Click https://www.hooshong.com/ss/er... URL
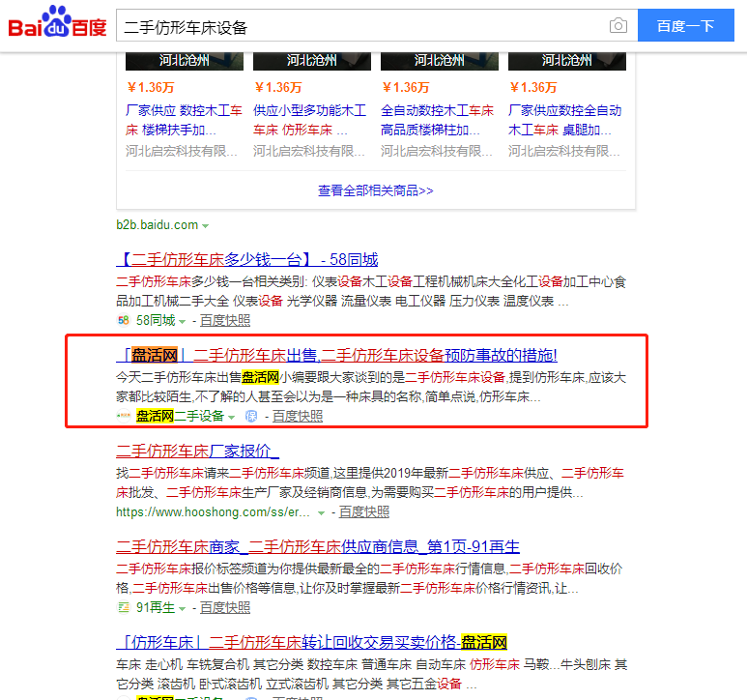This screenshot has height=700, width=747. click(x=213, y=511)
